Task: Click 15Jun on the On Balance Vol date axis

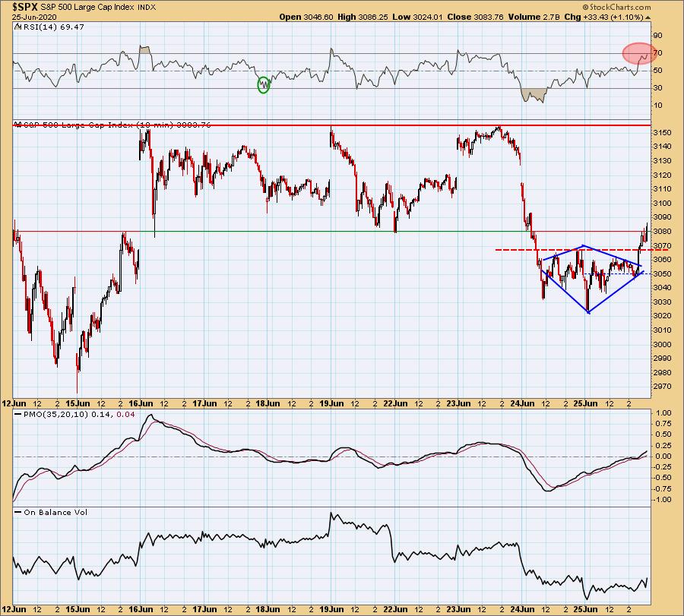Action: pyautogui.click(x=78, y=609)
